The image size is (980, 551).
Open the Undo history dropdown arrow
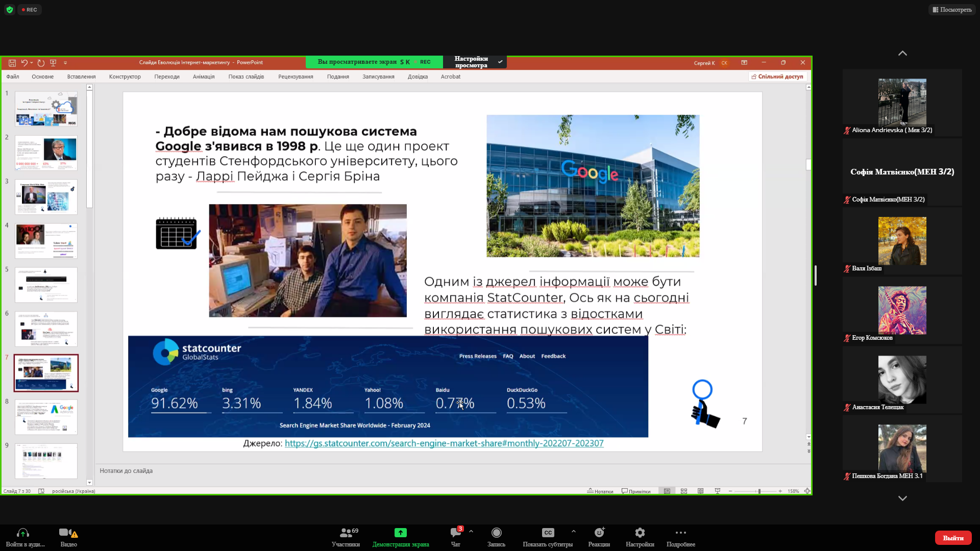32,63
